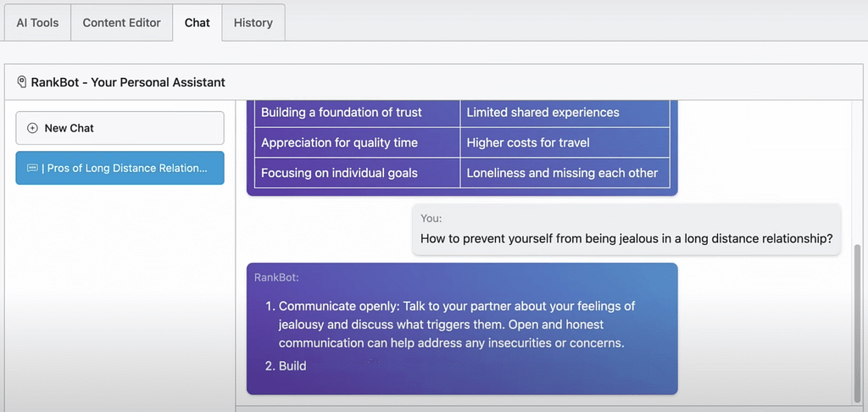Click the user message about being jealous

626,229
